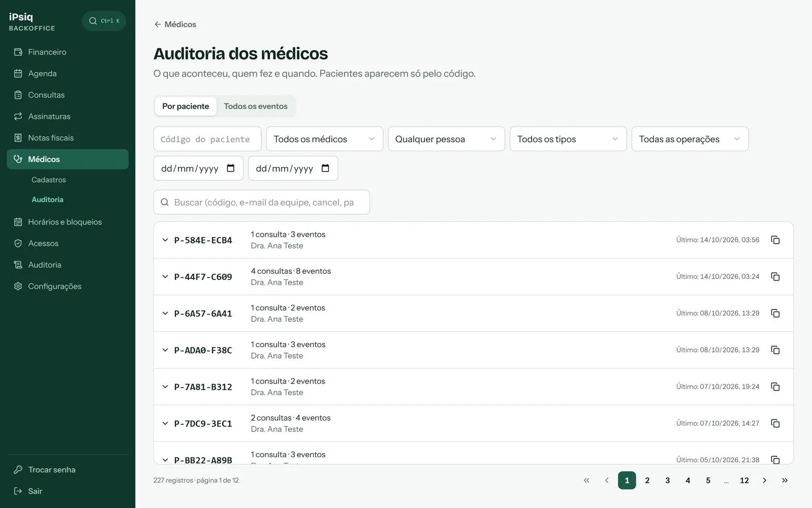Go to the last page of results
This screenshot has height=508, width=812.
pos(785,480)
